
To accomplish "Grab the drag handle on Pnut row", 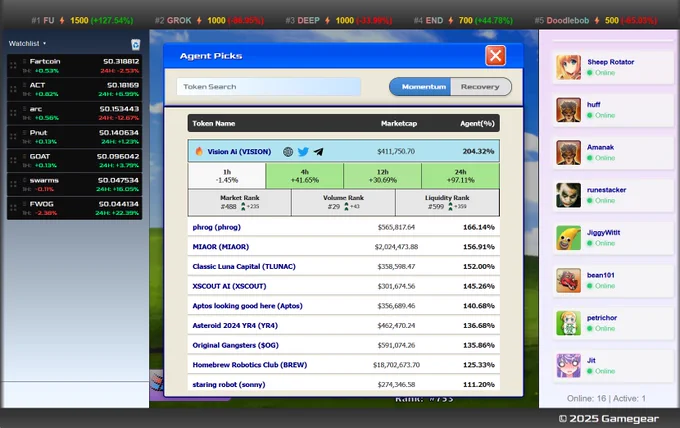I will [13, 137].
